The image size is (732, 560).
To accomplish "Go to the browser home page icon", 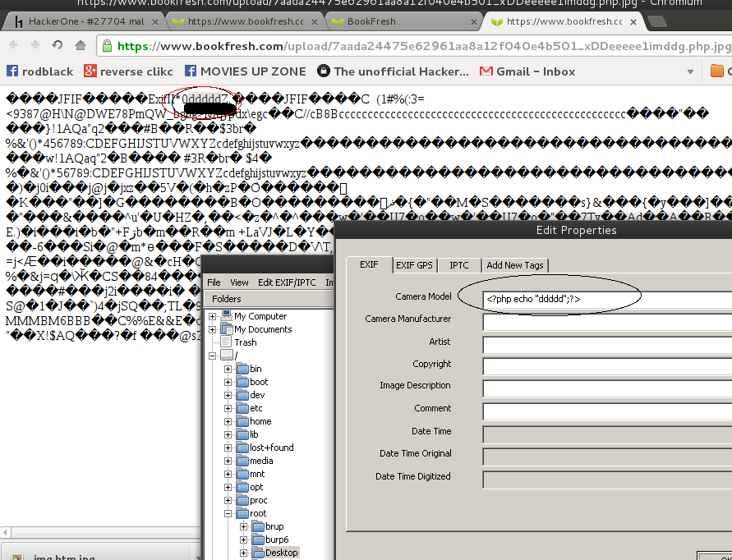I will [x=81, y=46].
